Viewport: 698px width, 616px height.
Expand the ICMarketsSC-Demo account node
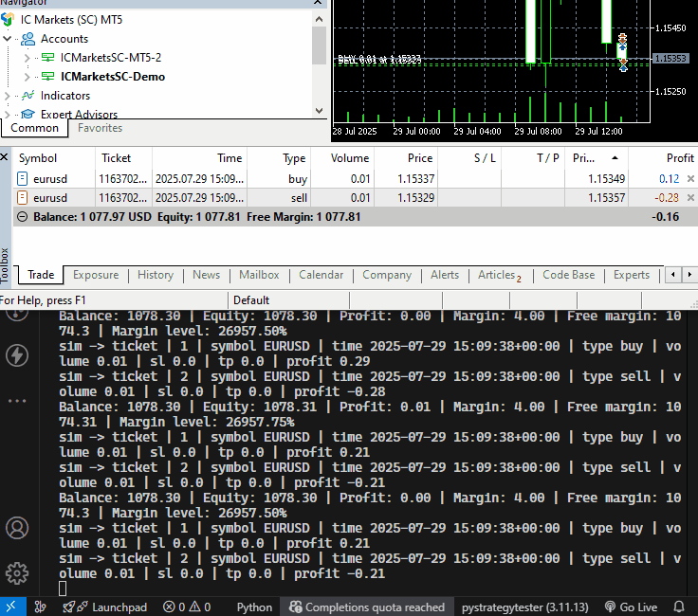pyautogui.click(x=27, y=77)
